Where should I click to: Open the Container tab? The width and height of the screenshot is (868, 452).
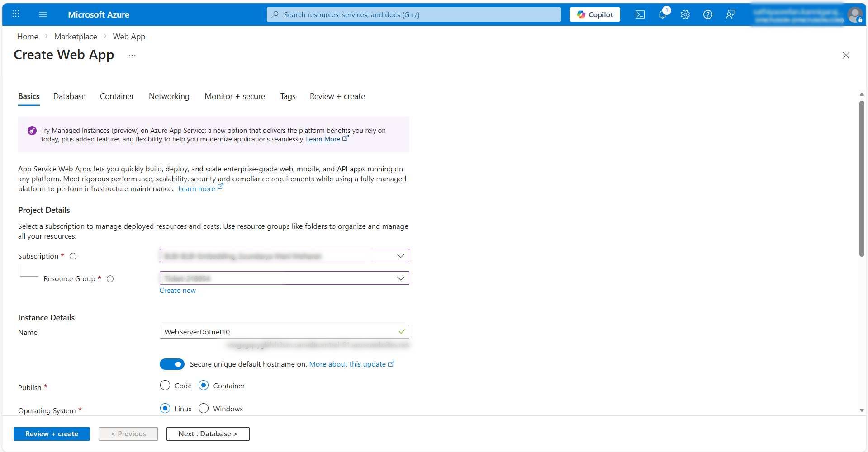point(117,96)
